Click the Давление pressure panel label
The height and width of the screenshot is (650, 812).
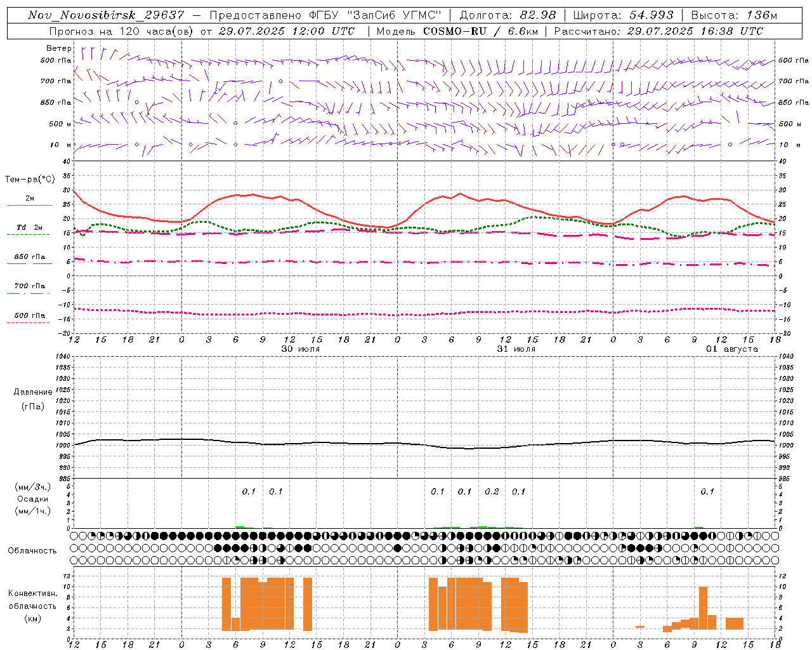33,392
